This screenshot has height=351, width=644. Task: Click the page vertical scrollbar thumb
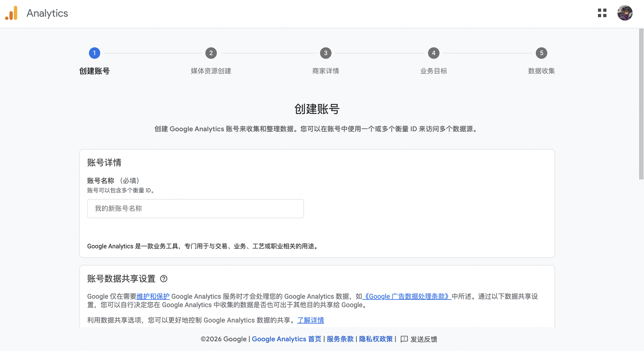point(641,104)
